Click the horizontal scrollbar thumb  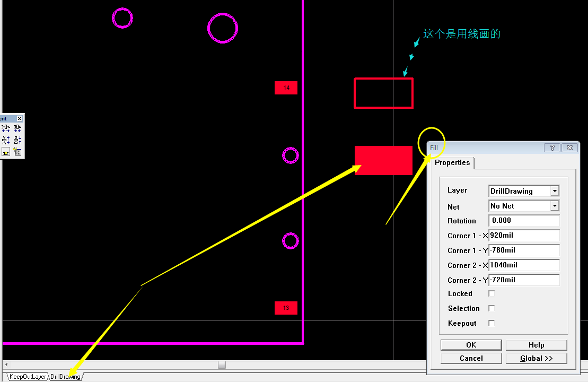point(222,365)
